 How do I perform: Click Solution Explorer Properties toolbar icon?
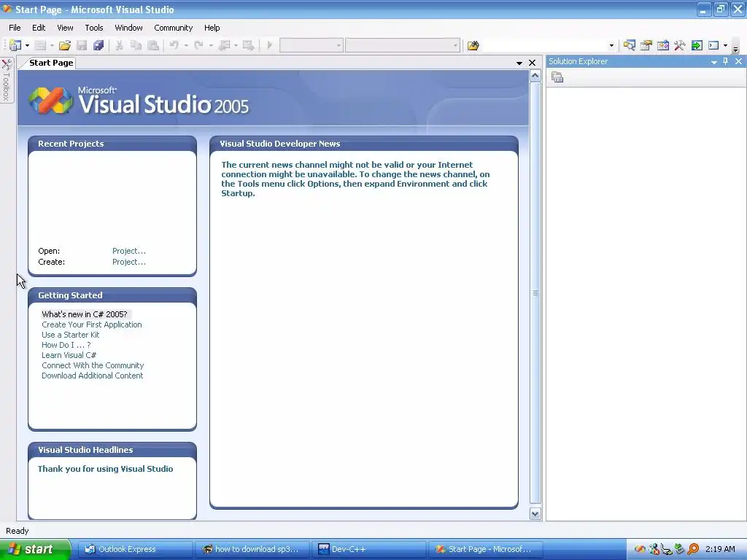557,77
